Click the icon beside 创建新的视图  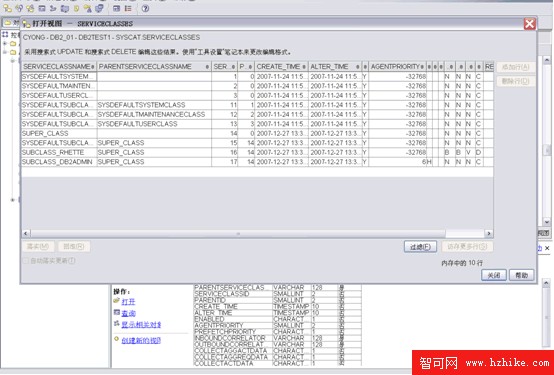click(x=117, y=339)
